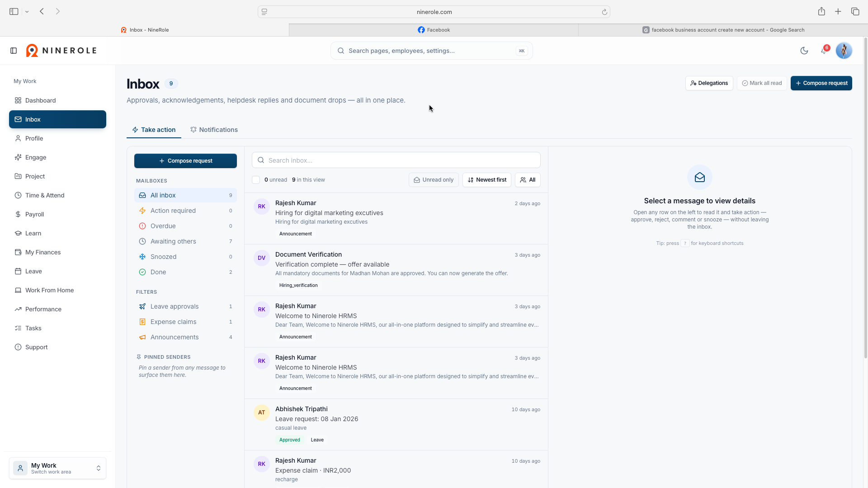868x488 pixels.
Task: Switch to the Notifications tab
Action: point(214,130)
